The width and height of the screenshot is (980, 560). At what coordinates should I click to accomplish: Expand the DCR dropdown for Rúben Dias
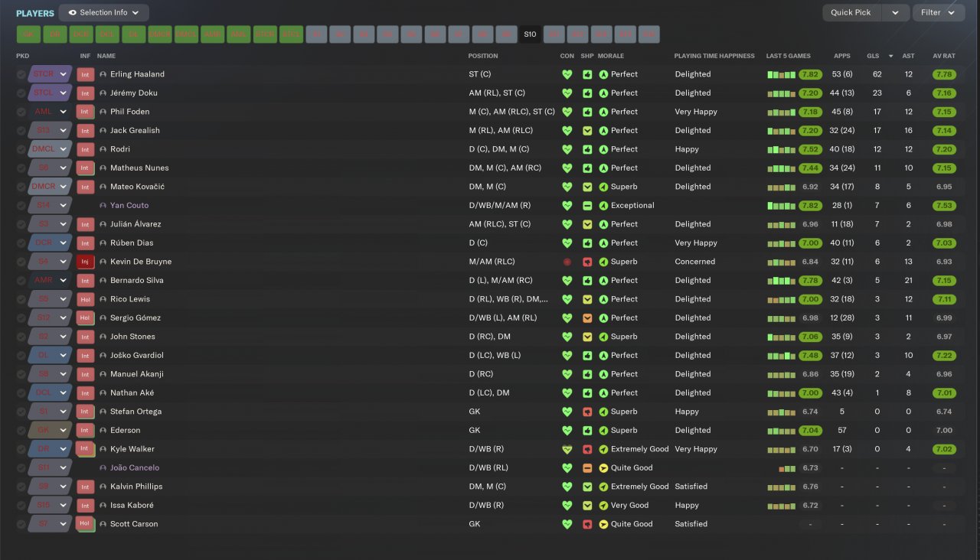pos(50,243)
